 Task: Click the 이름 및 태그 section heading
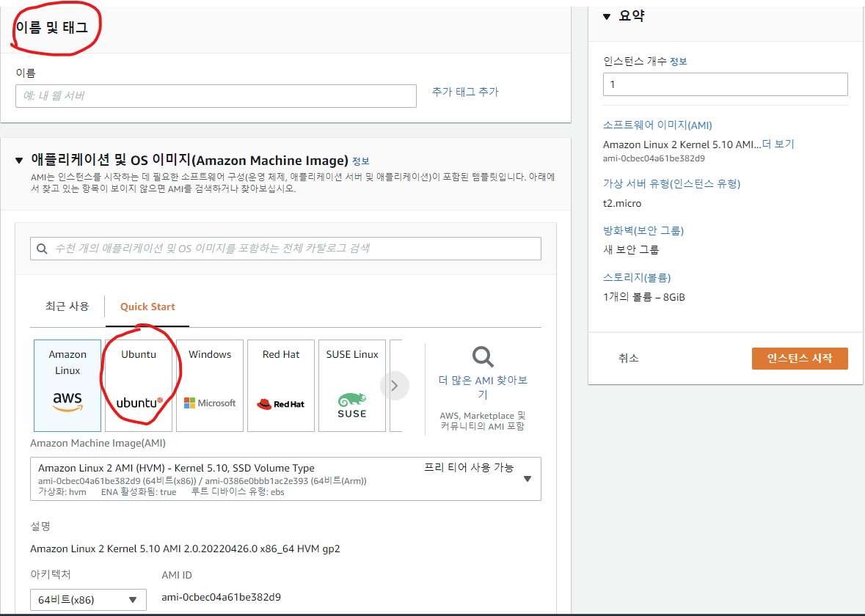coord(52,28)
